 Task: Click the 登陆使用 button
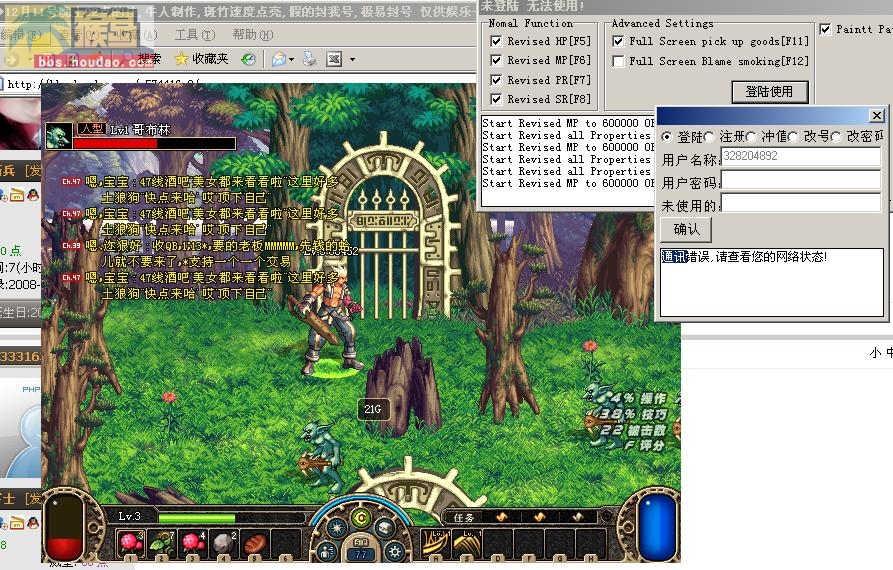point(769,92)
